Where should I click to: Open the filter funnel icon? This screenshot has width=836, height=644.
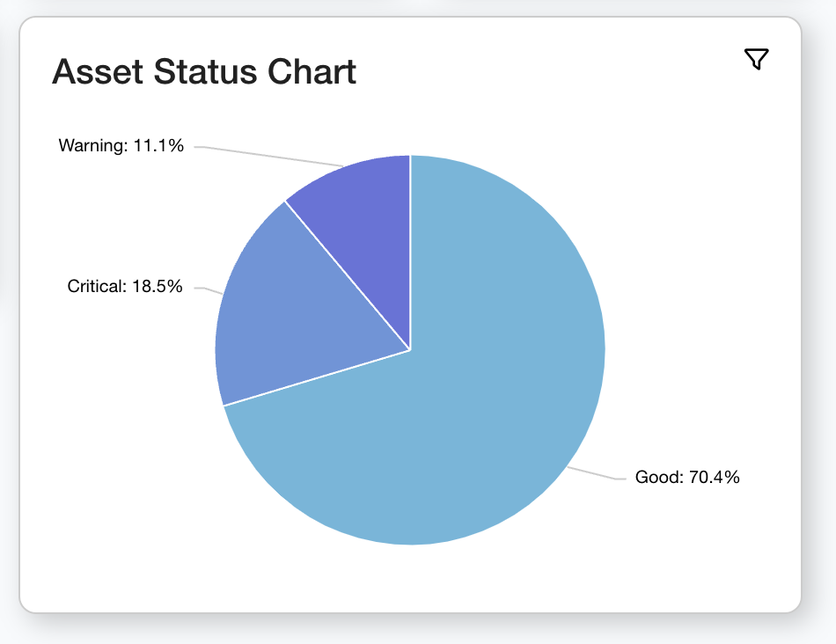[756, 60]
